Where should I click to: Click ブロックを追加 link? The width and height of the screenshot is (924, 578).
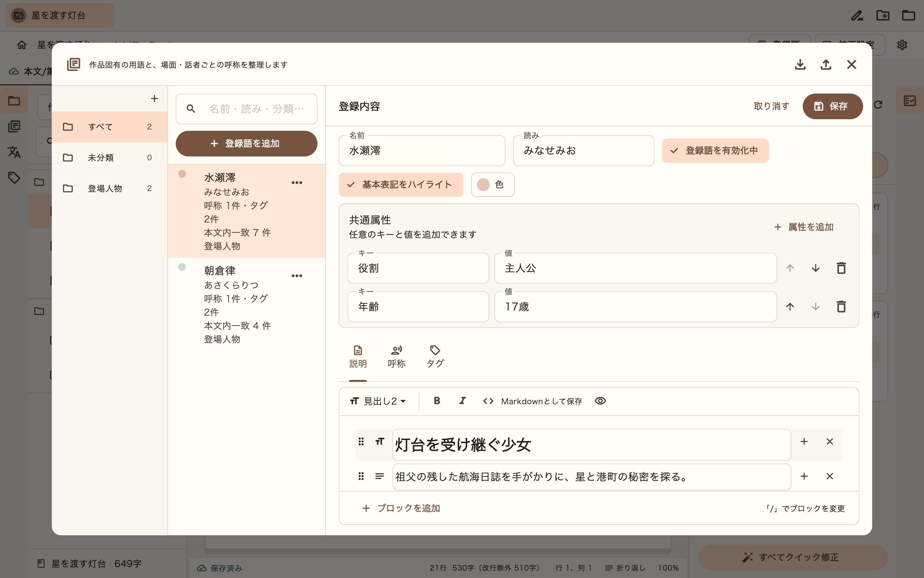click(401, 508)
